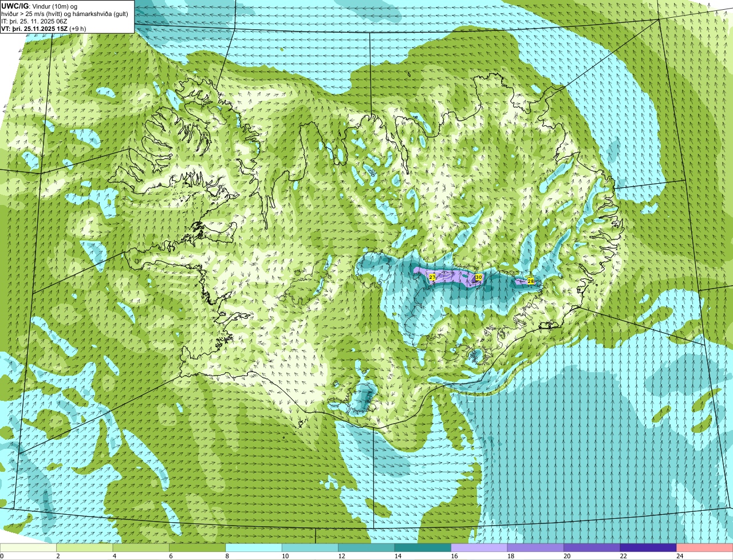The image size is (733, 560).
Task: Select the 6–8 m/s green legend swatch
Action: 198,547
